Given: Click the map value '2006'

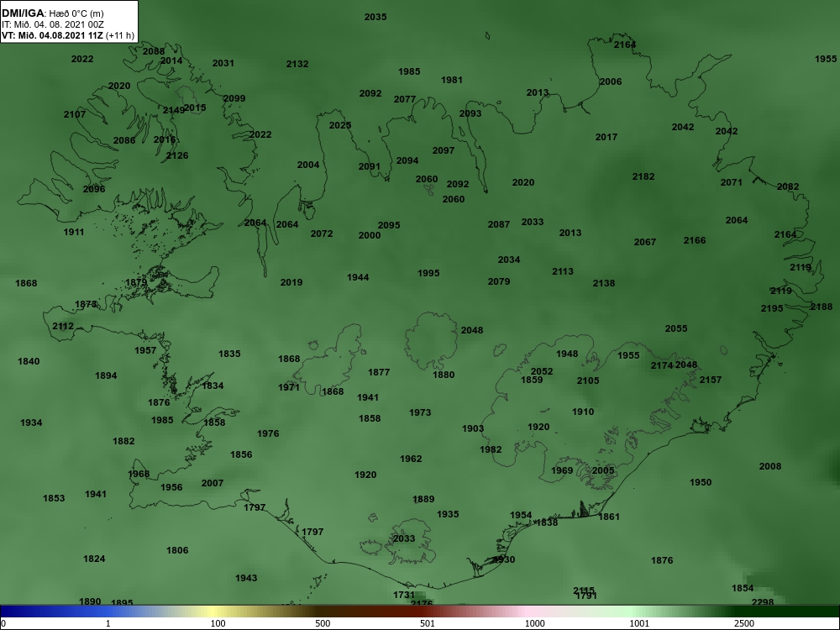Looking at the screenshot, I should click(611, 82).
